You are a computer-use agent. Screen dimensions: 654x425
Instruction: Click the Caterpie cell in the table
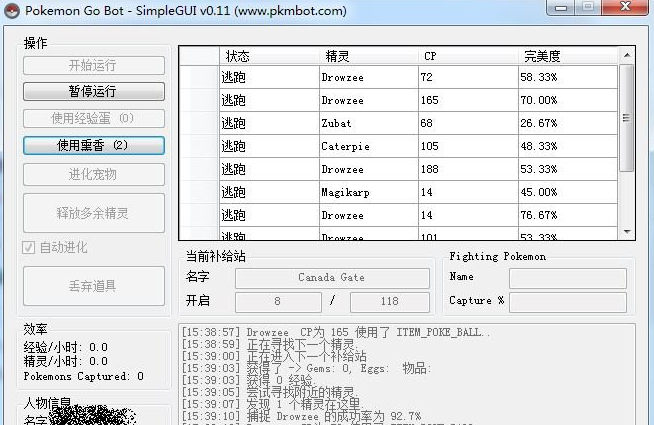tap(369, 146)
